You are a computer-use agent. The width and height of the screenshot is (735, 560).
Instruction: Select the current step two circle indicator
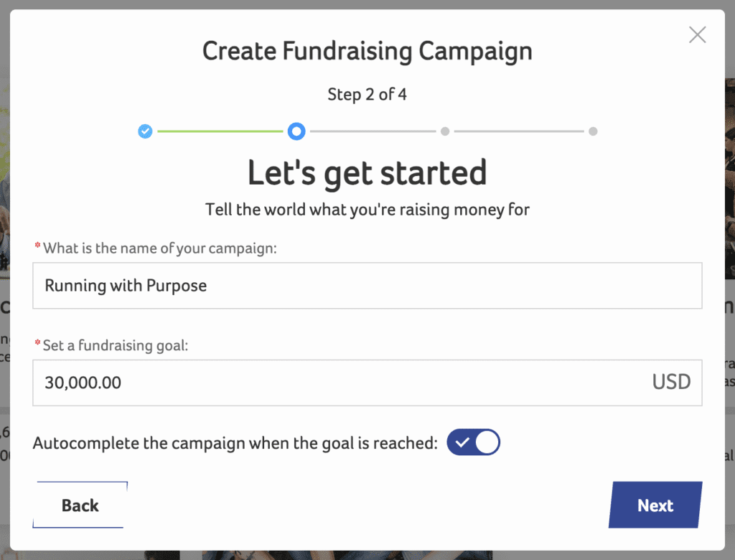click(296, 131)
